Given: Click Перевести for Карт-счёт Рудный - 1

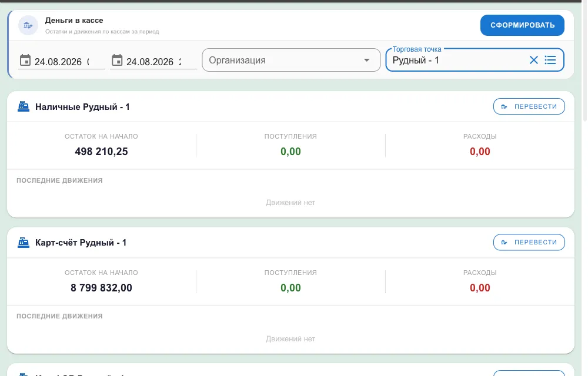Looking at the screenshot, I should [529, 242].
